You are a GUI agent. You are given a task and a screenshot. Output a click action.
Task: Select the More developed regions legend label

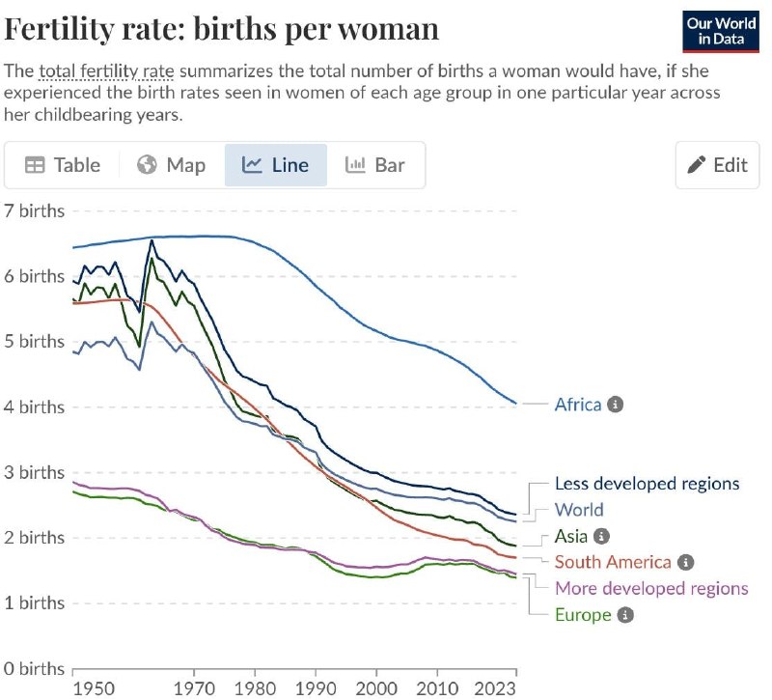point(651,588)
